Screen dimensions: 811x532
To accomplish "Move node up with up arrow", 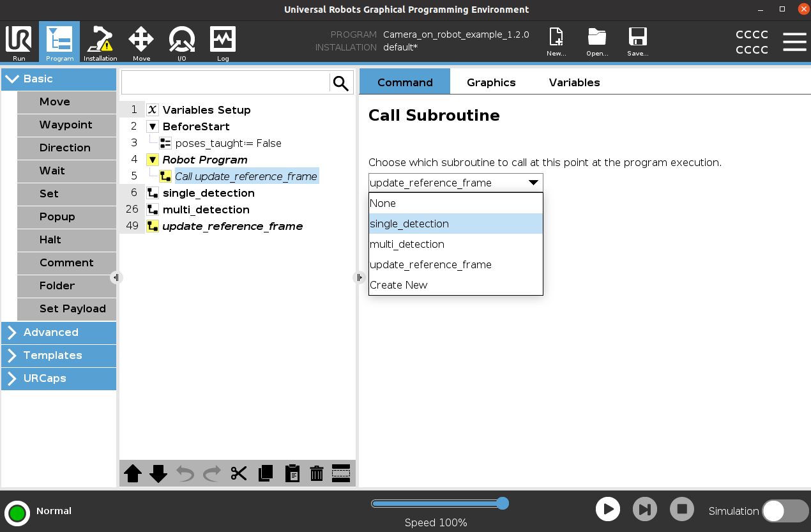I will (x=133, y=474).
